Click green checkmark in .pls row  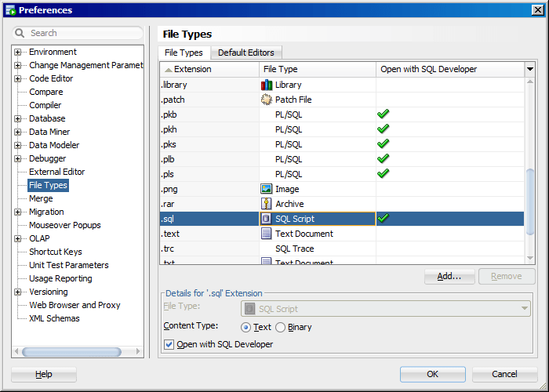[384, 173]
